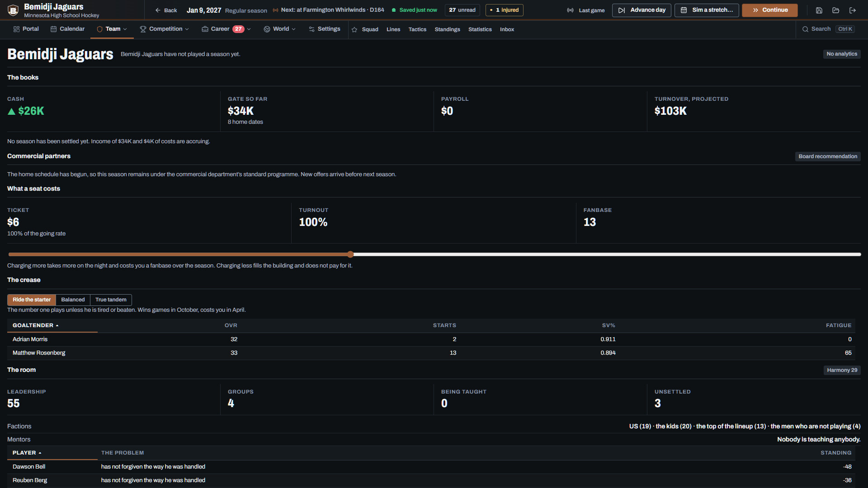Click the star favorite icon beside Squad
868x488 pixels.
coord(354,29)
